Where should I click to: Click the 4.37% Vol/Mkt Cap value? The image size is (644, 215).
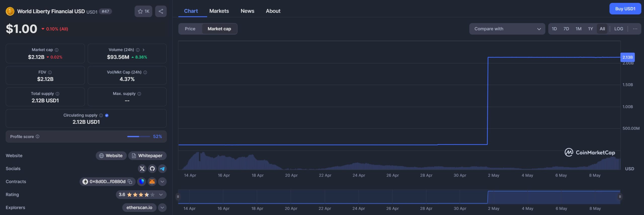point(127,79)
